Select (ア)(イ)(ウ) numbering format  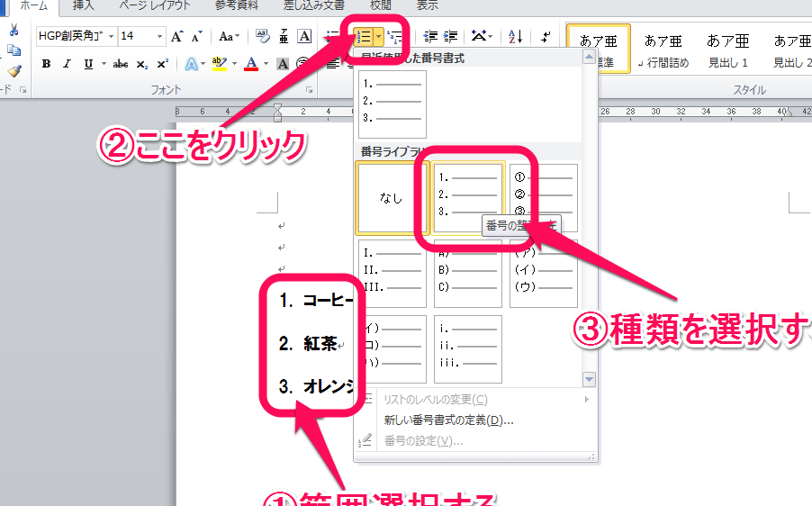coord(543,274)
